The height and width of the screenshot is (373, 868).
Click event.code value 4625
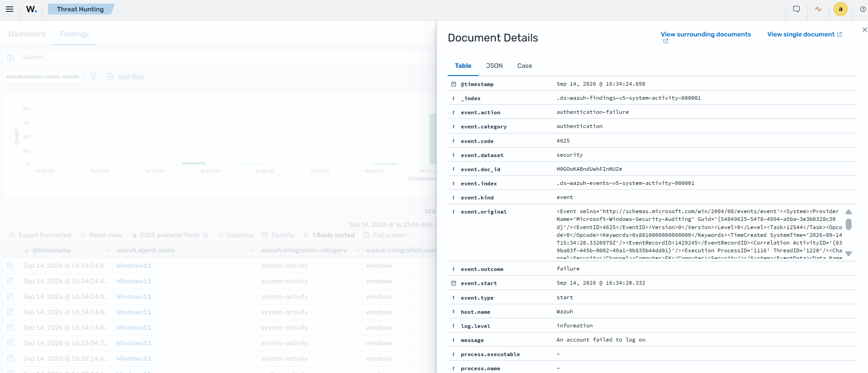pos(563,141)
